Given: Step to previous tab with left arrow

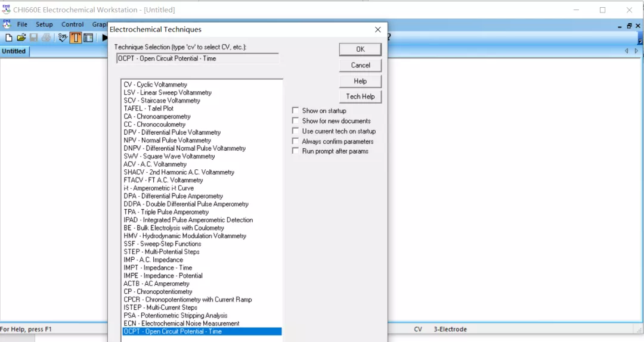Looking at the screenshot, I should coord(626,51).
